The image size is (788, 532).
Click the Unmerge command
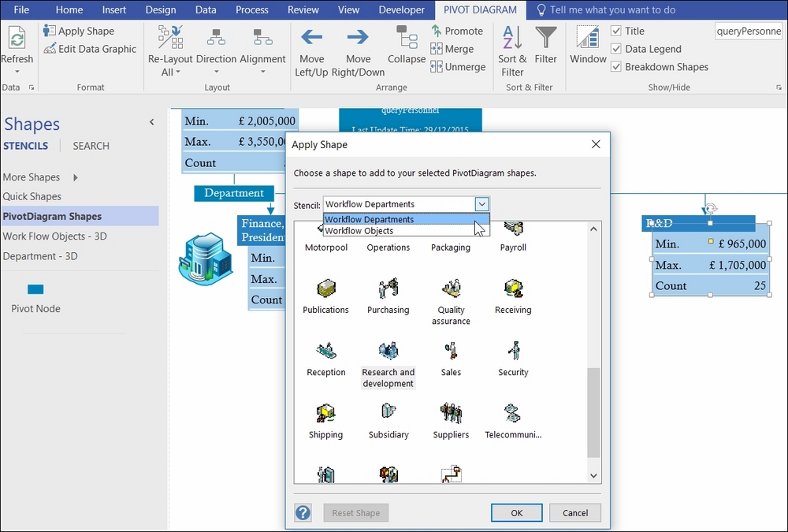tap(458, 67)
